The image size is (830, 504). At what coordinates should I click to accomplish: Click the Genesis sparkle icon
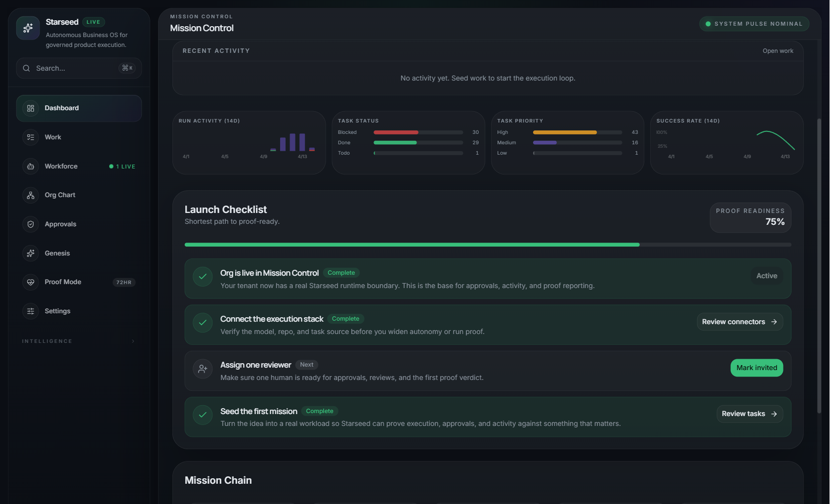pyautogui.click(x=31, y=253)
